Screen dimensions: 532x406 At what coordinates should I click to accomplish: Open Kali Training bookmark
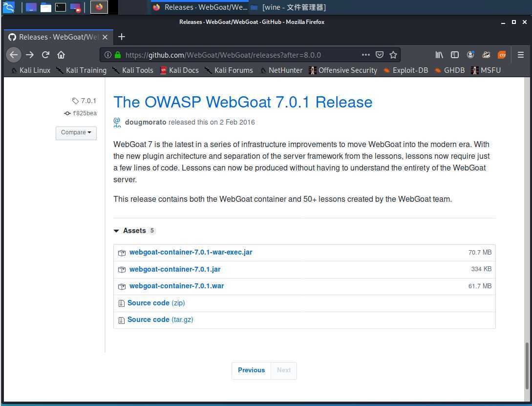point(82,70)
